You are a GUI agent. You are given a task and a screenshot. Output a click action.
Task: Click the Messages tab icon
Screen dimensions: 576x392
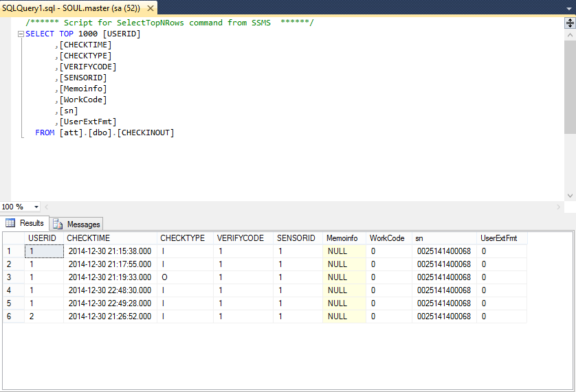tap(58, 224)
